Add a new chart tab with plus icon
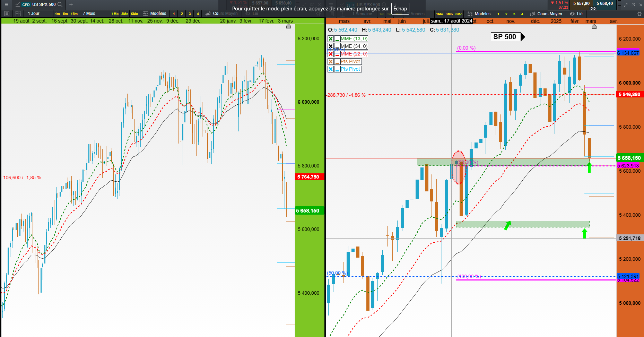The image size is (644, 337). pyautogui.click(x=71, y=5)
